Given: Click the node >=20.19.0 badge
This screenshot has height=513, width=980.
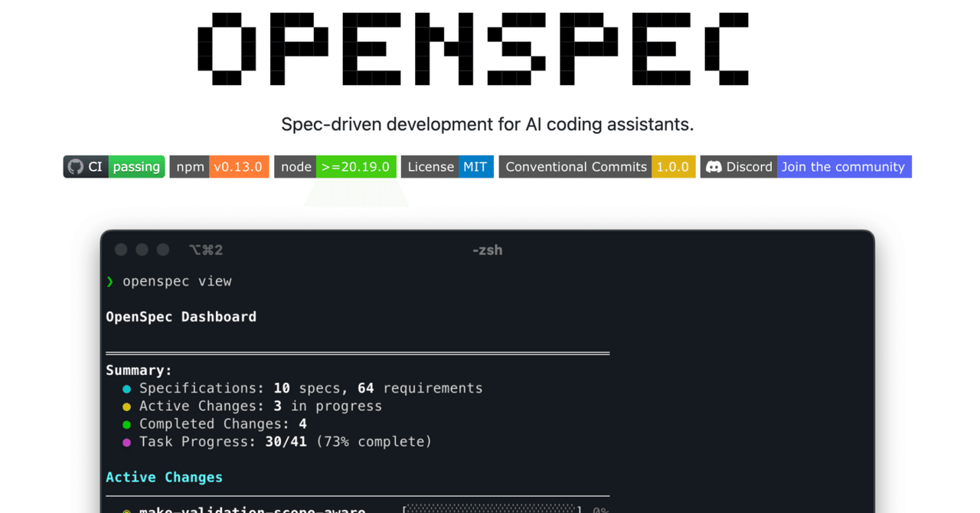Looking at the screenshot, I should [337, 166].
